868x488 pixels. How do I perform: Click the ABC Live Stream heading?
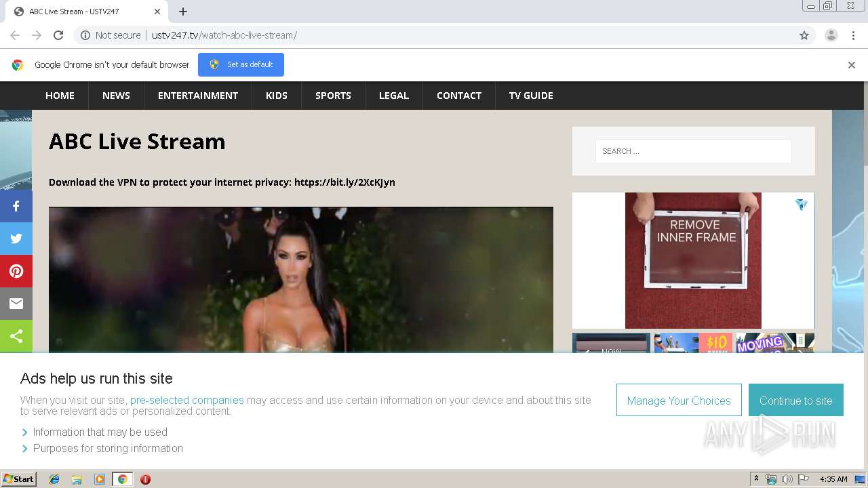coord(137,141)
